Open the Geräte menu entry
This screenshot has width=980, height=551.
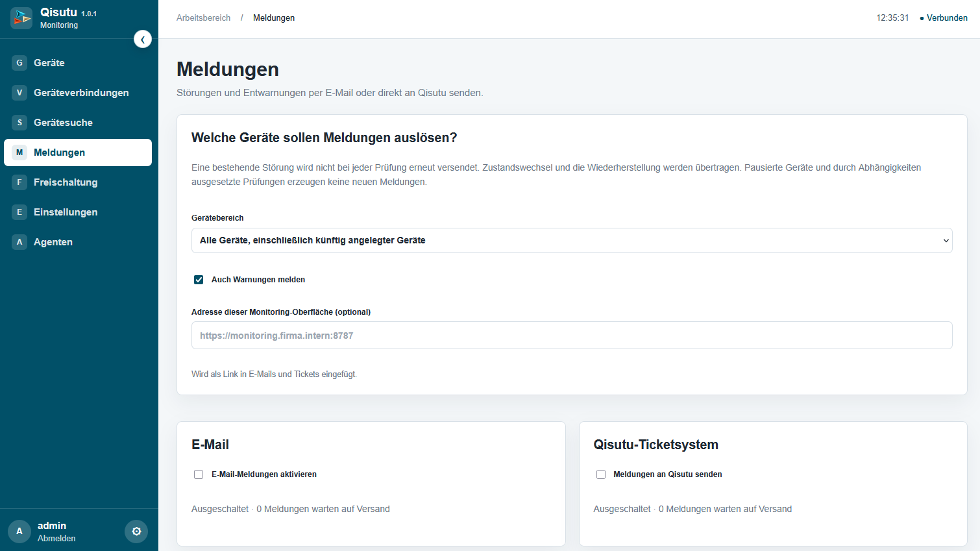click(x=78, y=63)
